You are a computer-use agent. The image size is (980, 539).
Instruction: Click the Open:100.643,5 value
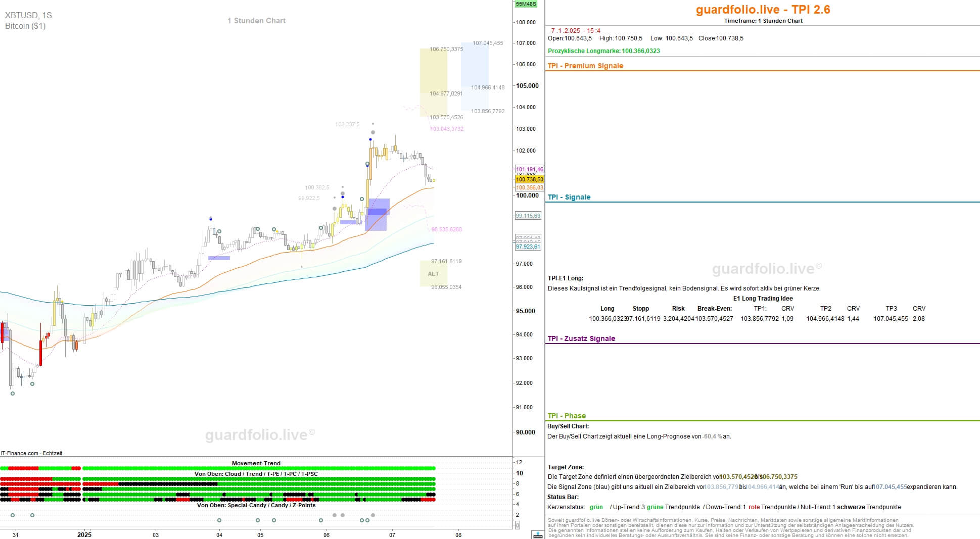(x=570, y=38)
